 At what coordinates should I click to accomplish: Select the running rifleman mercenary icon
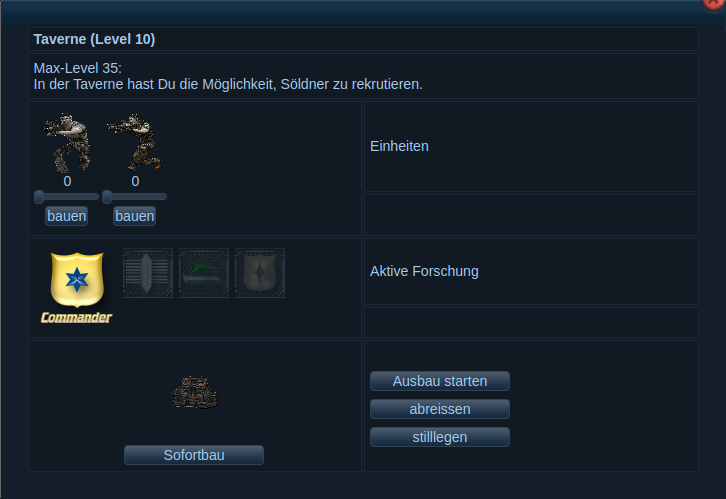tap(135, 142)
